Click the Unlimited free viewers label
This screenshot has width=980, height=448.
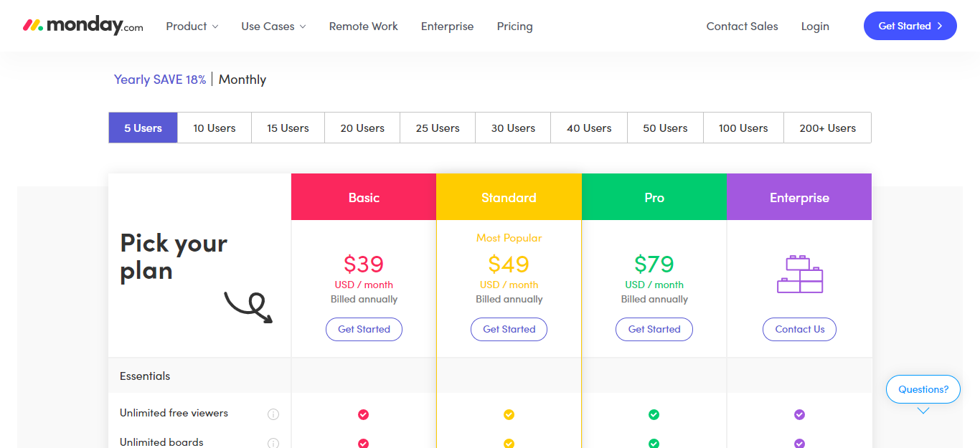click(x=174, y=413)
